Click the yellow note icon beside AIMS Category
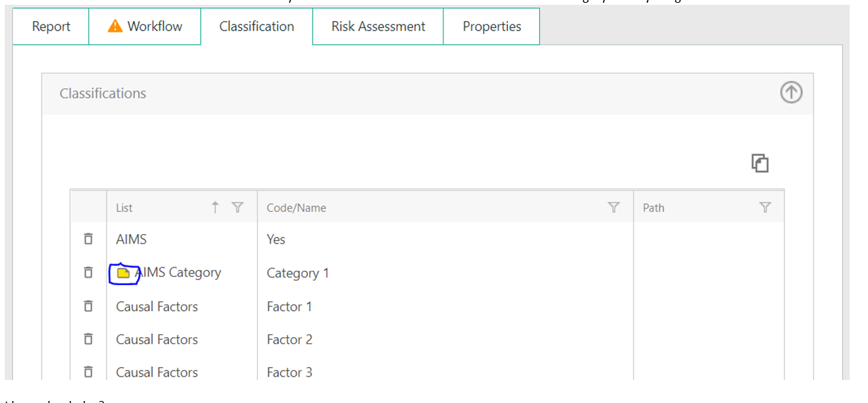Image resolution: width=868 pixels, height=403 pixels. (x=123, y=273)
